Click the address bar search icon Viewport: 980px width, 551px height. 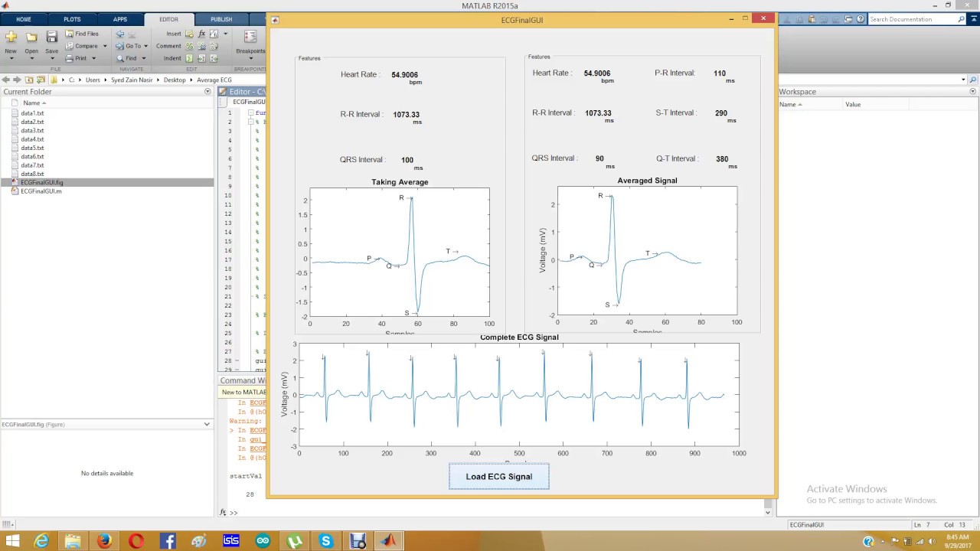click(x=973, y=80)
